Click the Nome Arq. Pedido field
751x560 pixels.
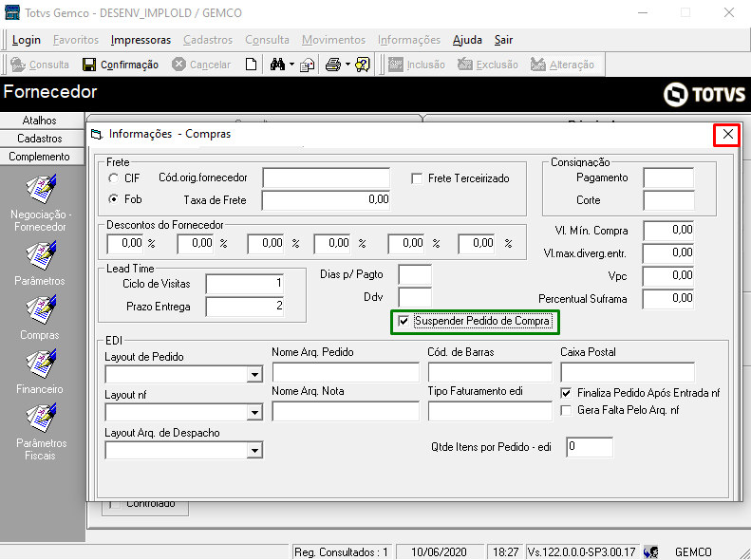point(346,372)
